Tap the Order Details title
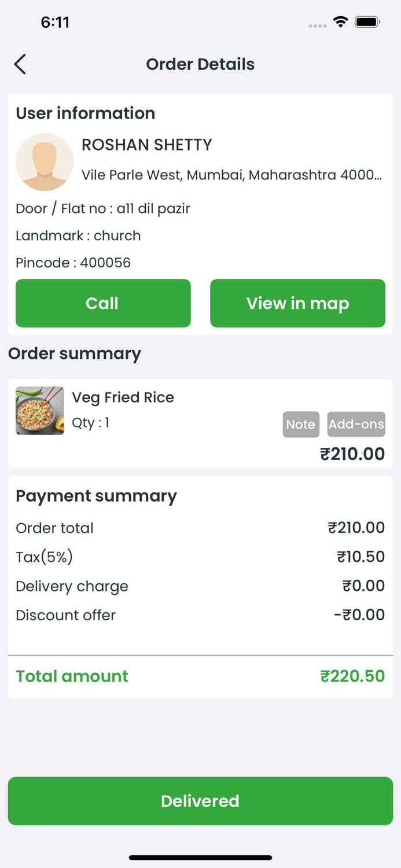 pos(200,64)
